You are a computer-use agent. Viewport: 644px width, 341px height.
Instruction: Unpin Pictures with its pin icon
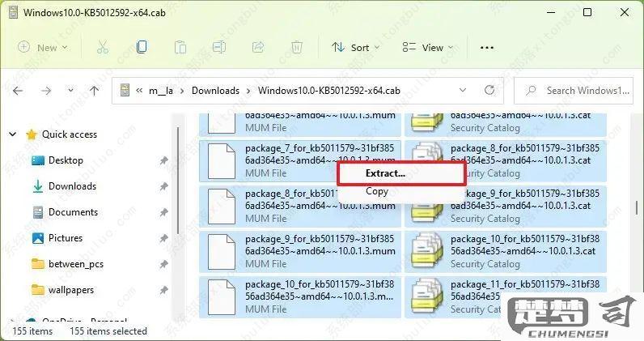[x=163, y=238]
